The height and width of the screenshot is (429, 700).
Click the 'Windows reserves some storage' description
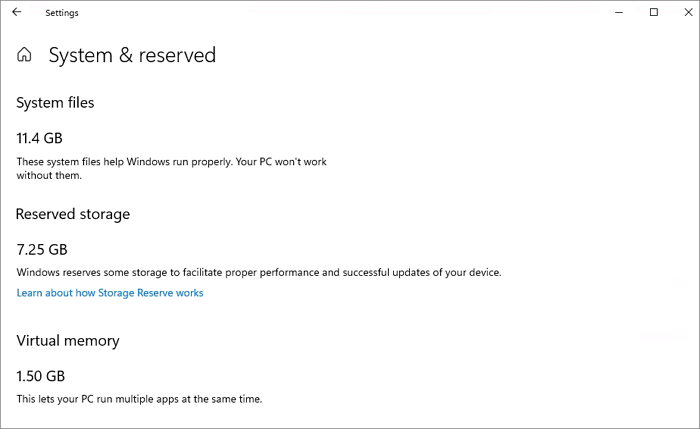258,272
